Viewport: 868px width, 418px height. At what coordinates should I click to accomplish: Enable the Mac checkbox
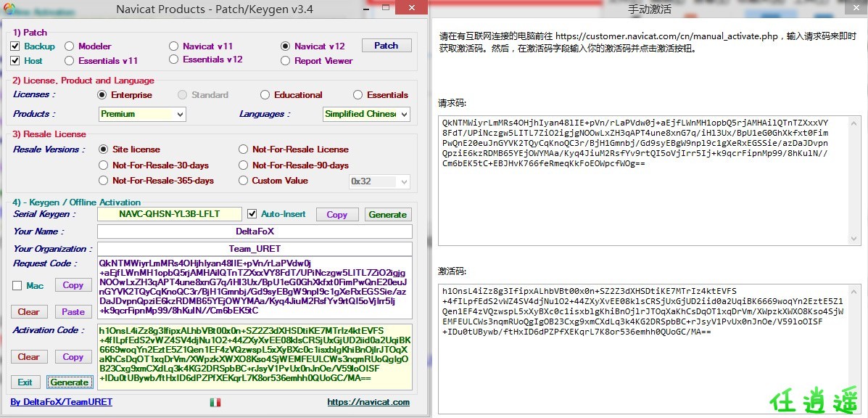pos(17,286)
